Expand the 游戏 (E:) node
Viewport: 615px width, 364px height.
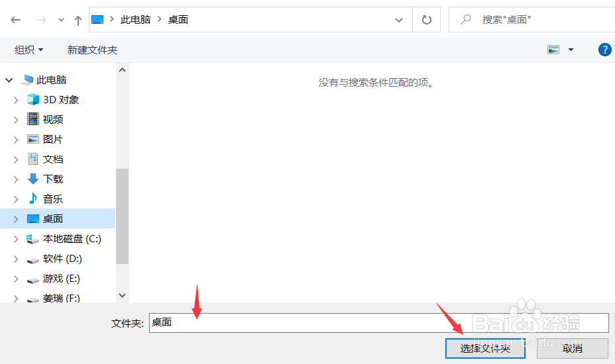click(x=16, y=279)
